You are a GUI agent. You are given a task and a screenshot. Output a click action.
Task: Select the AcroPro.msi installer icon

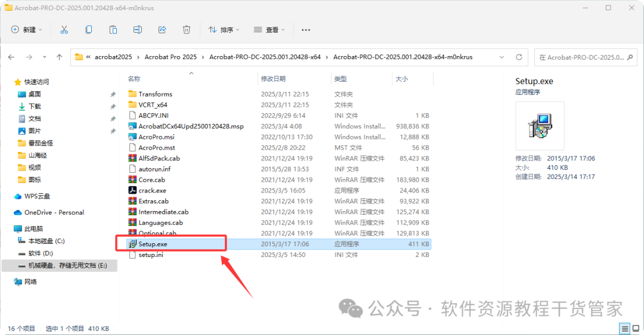pos(132,137)
